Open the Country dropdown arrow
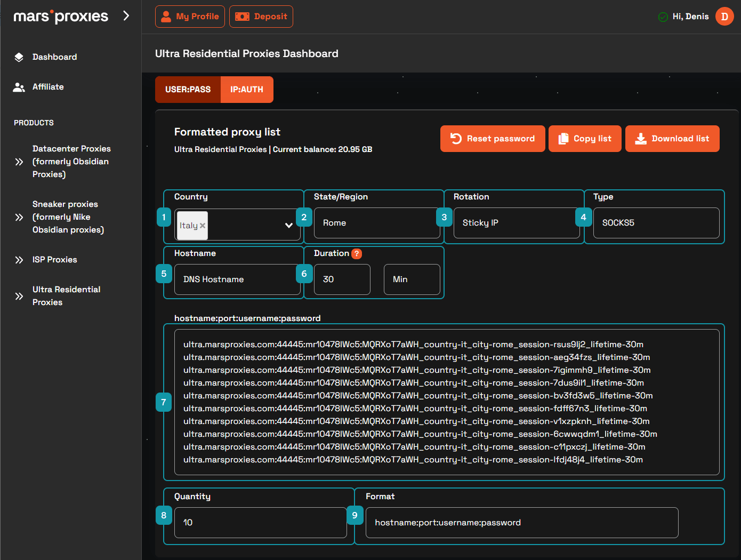 point(289,225)
